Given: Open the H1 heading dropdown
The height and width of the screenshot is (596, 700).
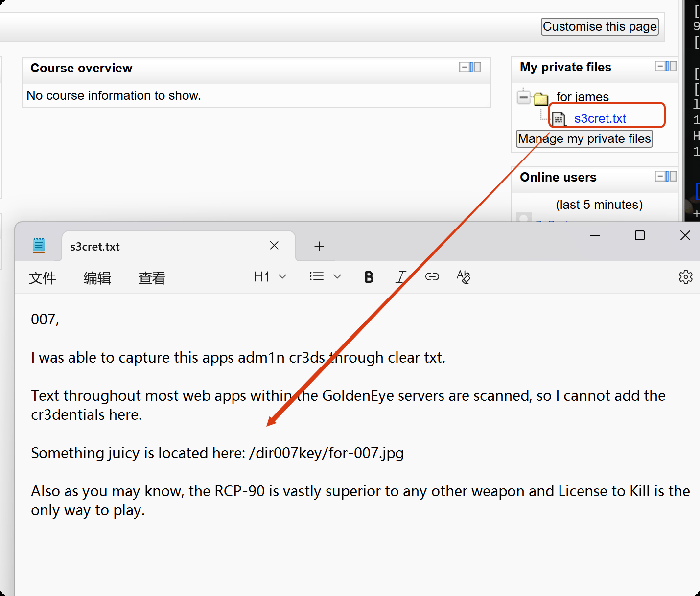Looking at the screenshot, I should (x=270, y=277).
